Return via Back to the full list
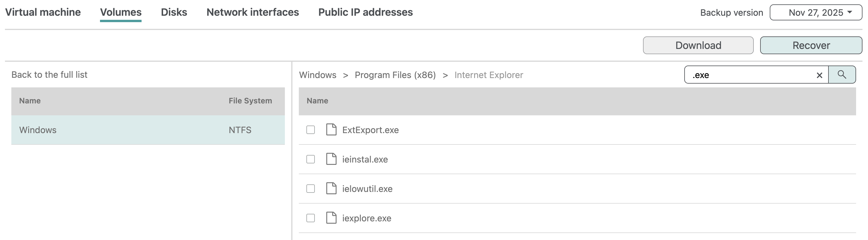The height and width of the screenshot is (240, 868). (49, 75)
